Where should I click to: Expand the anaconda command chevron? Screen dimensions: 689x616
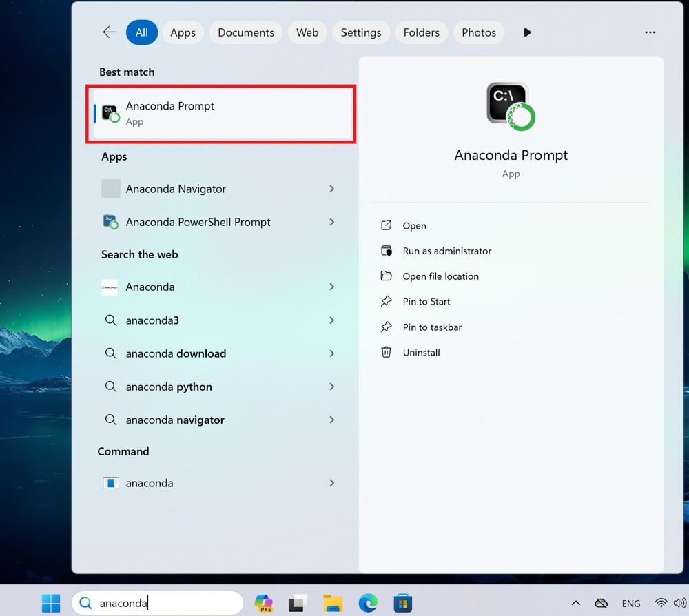pyautogui.click(x=332, y=483)
